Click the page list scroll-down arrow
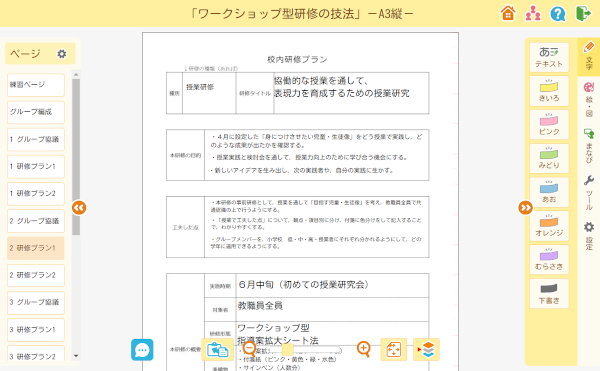Screen dimensions: 600x371 [x=76, y=356]
